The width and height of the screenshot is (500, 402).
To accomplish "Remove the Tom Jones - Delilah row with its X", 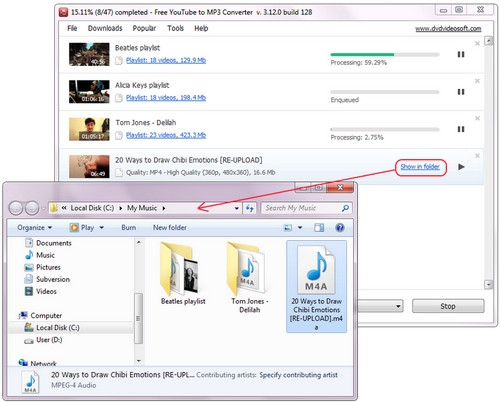I will pyautogui.click(x=477, y=118).
